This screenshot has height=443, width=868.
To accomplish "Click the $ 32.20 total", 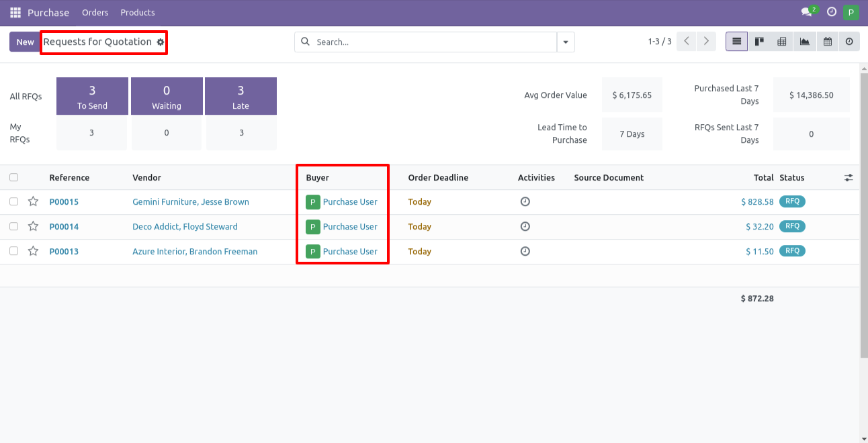I will coord(760,227).
